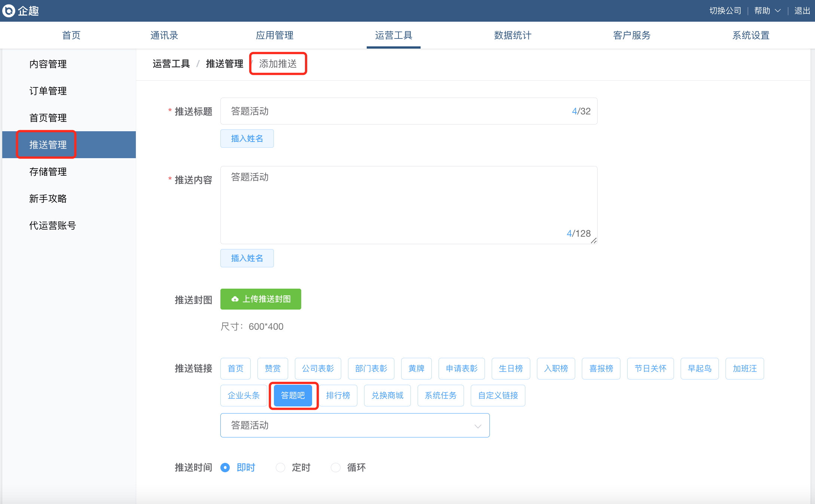Screen dimensions: 815x504
Task: Click the 推送管理 breadcrumb link
Action: tap(225, 64)
